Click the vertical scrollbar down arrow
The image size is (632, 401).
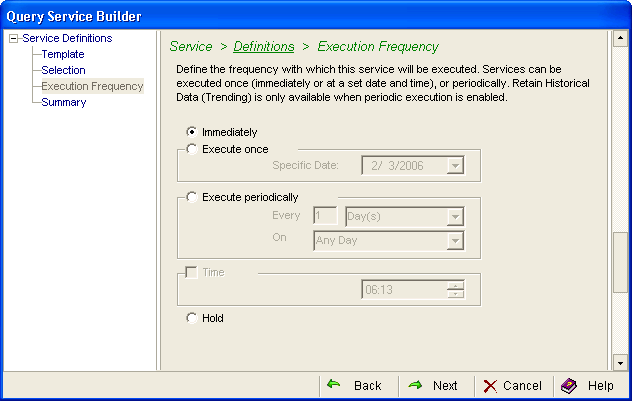pyautogui.click(x=620, y=363)
